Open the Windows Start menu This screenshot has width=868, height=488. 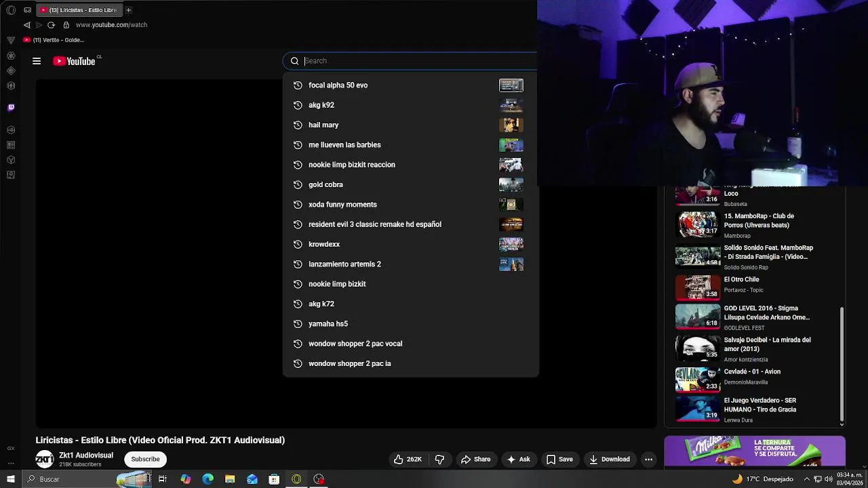pyautogui.click(x=11, y=479)
